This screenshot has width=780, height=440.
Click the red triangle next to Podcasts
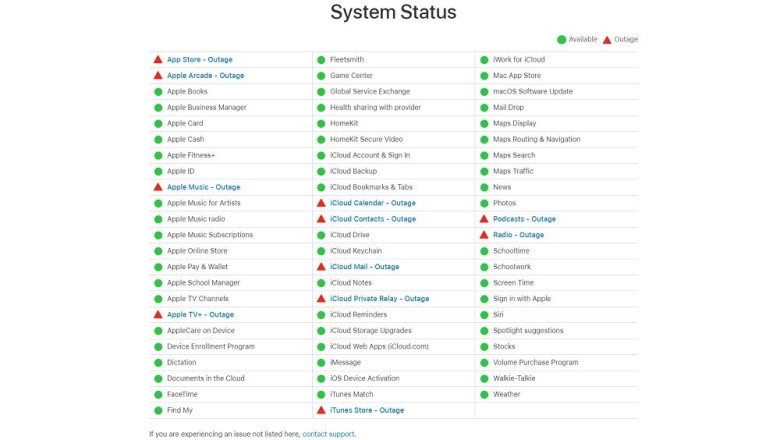[484, 219]
